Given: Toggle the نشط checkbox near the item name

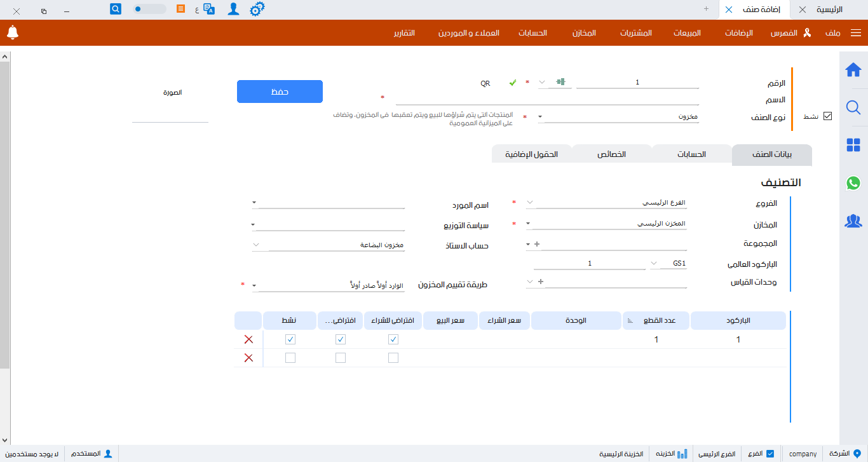Looking at the screenshot, I should click(x=828, y=116).
